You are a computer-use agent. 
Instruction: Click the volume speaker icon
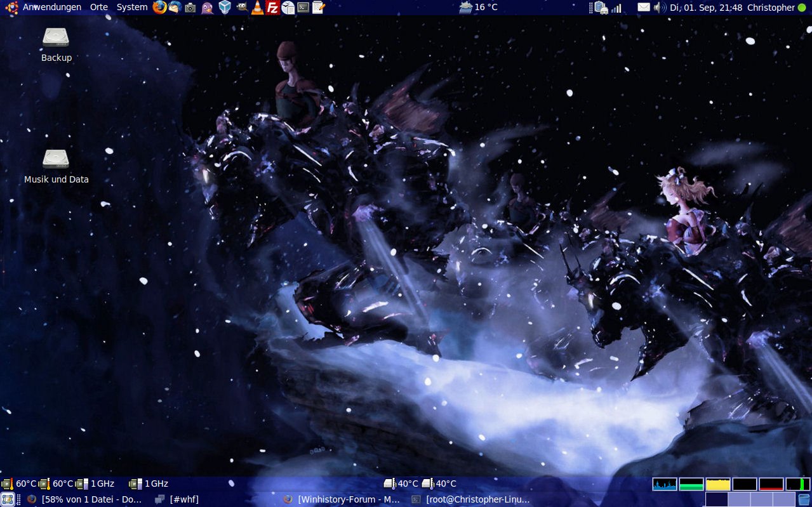coord(660,8)
